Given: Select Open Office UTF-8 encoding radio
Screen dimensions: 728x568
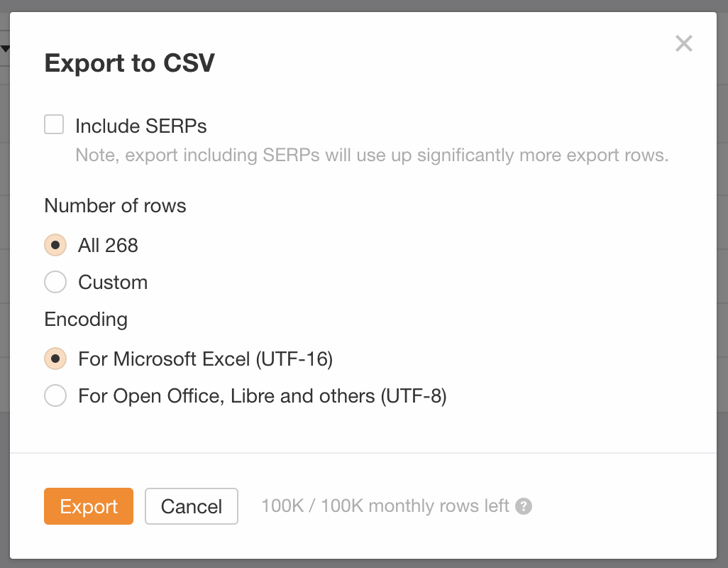Looking at the screenshot, I should (x=55, y=395).
